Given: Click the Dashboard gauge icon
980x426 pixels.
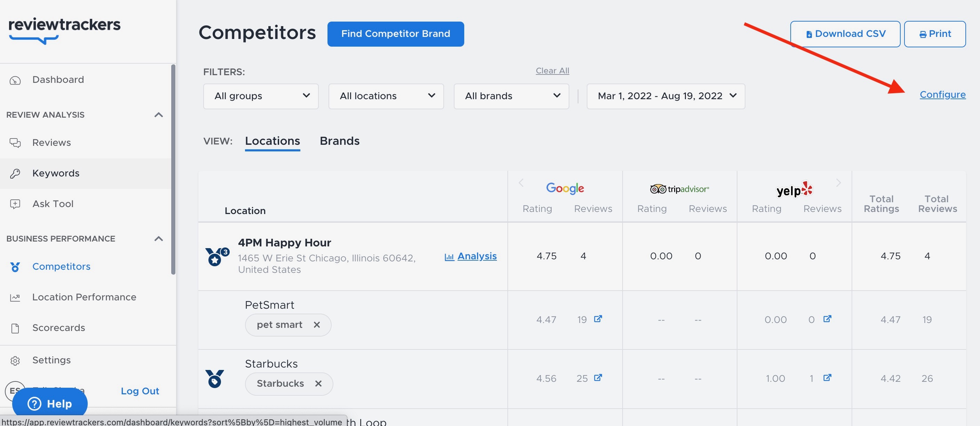Looking at the screenshot, I should (15, 80).
